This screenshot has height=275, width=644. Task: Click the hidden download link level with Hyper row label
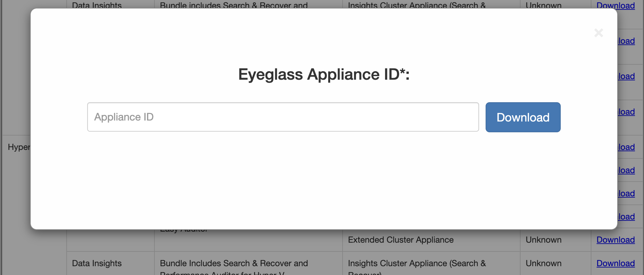(x=626, y=147)
